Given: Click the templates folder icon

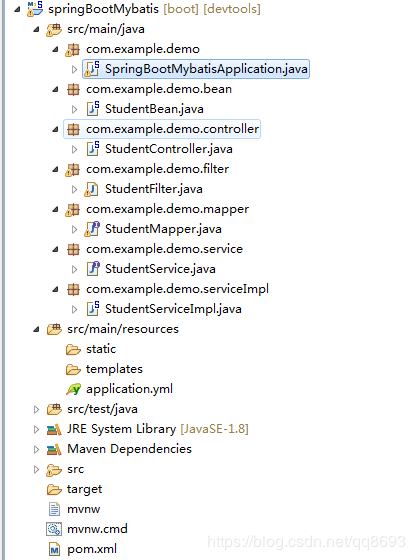Looking at the screenshot, I should click(x=73, y=369).
